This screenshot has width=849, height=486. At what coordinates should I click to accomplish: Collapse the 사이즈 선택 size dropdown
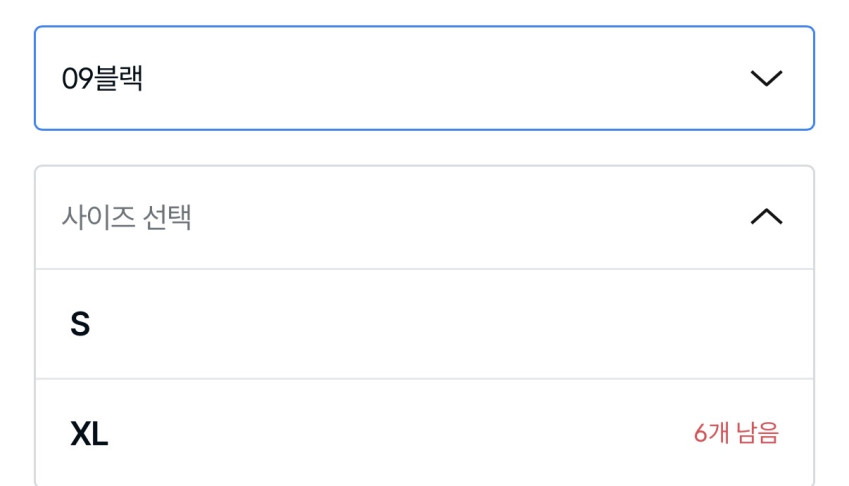pos(424,217)
